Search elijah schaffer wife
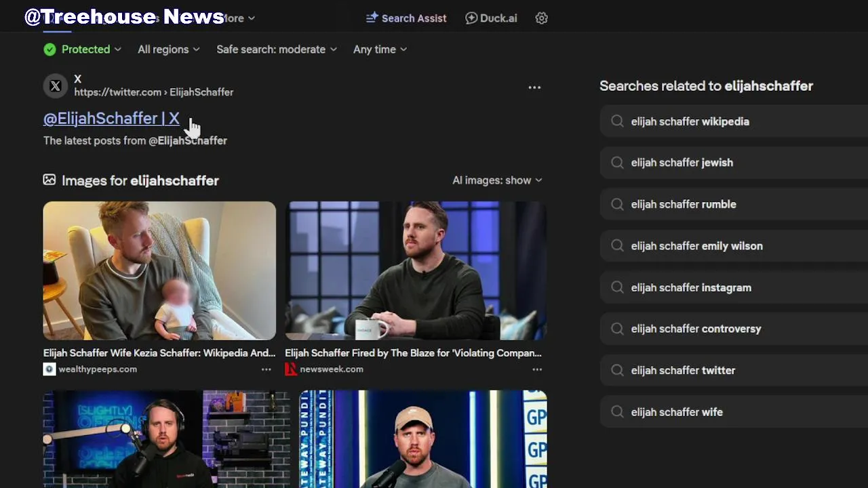The height and width of the screenshot is (488, 868). click(734, 412)
